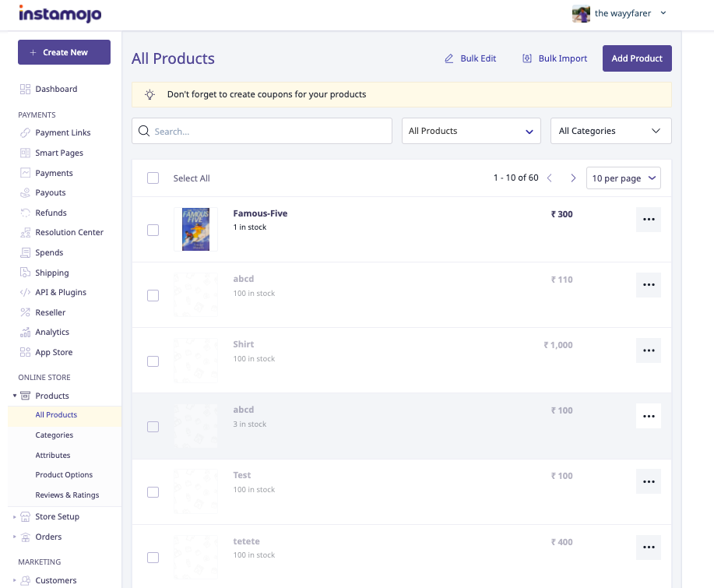Open more options for tetete product
Screen dimensions: 714x588
[649, 547]
